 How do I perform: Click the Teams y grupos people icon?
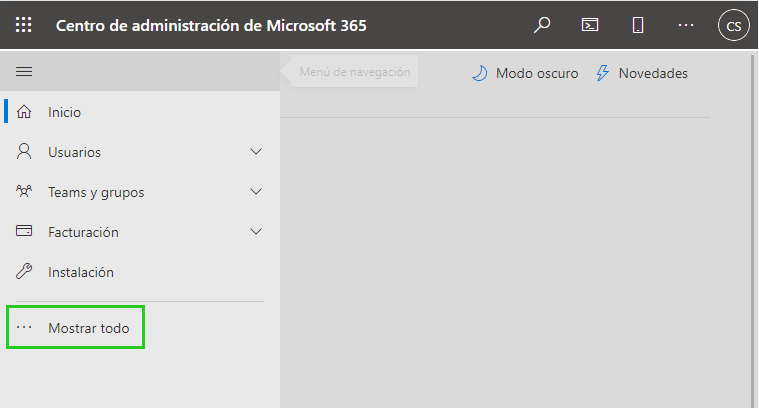point(24,191)
